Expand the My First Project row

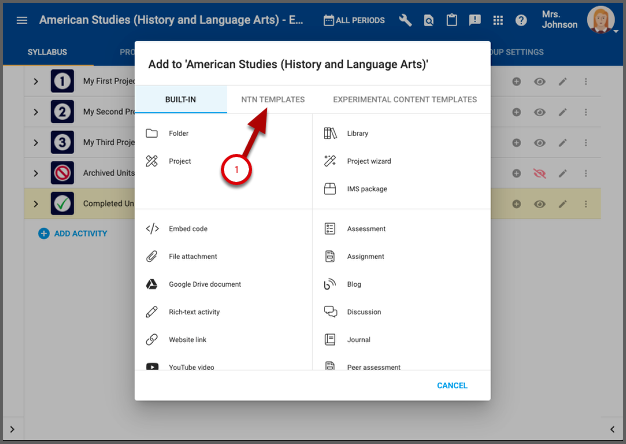(35, 81)
